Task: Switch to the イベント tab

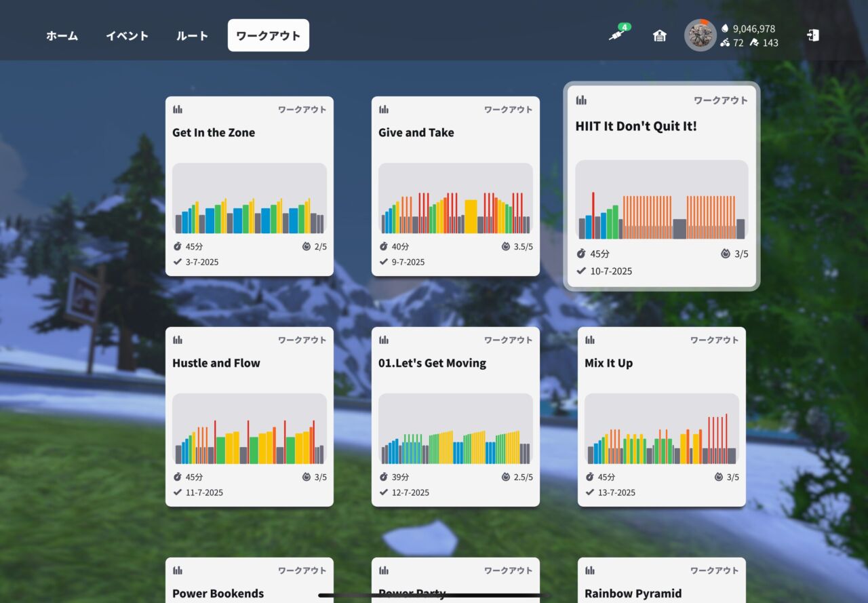Action: click(127, 36)
